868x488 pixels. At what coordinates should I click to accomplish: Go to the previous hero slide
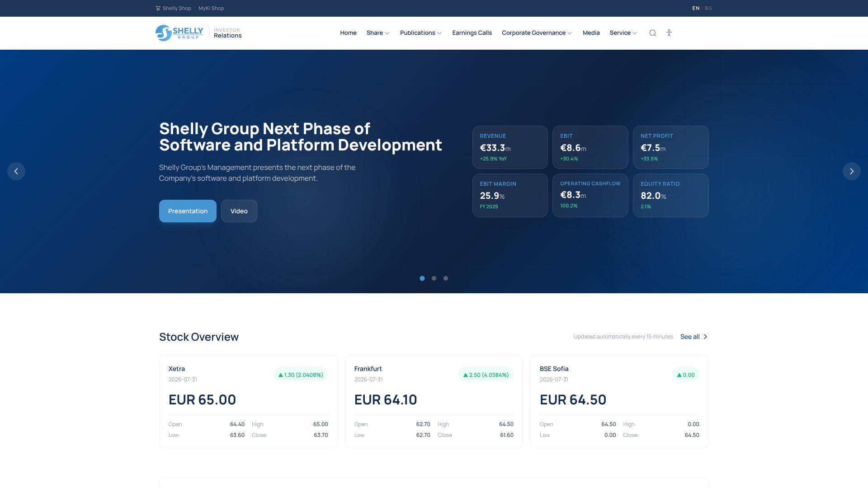click(x=16, y=171)
